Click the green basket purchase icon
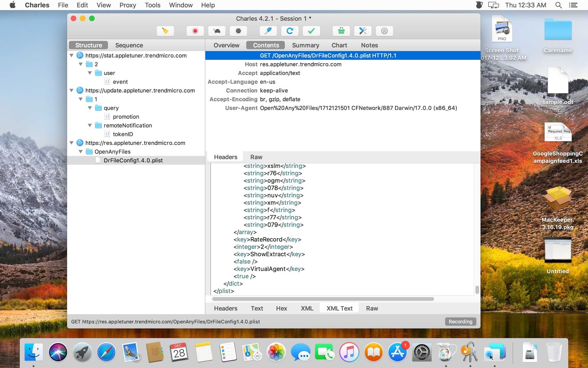Viewport: 588px width, 368px height. pos(341,31)
